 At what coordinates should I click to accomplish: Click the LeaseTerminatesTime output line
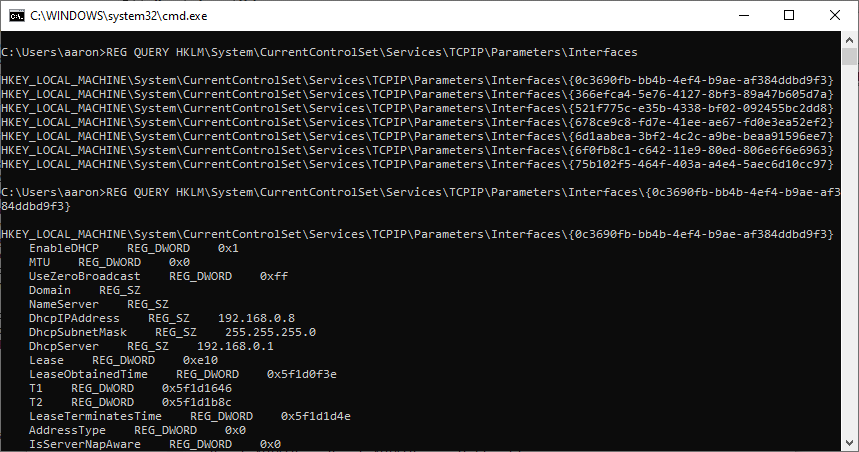[190, 416]
